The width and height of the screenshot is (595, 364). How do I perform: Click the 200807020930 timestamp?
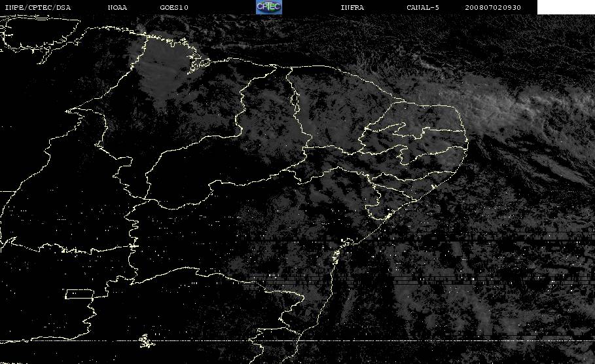pyautogui.click(x=493, y=7)
